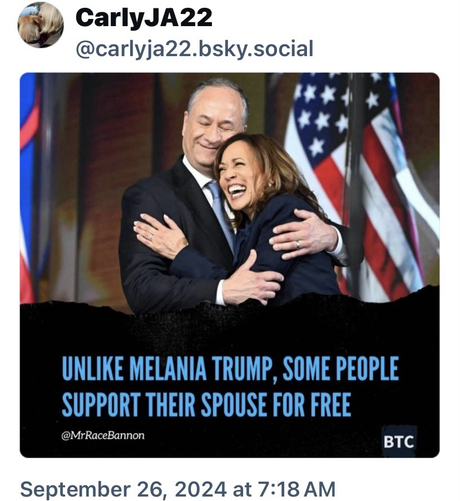Click the September 26, 2024 timestamp
Viewport: 460px width, 501px height.
[178, 489]
